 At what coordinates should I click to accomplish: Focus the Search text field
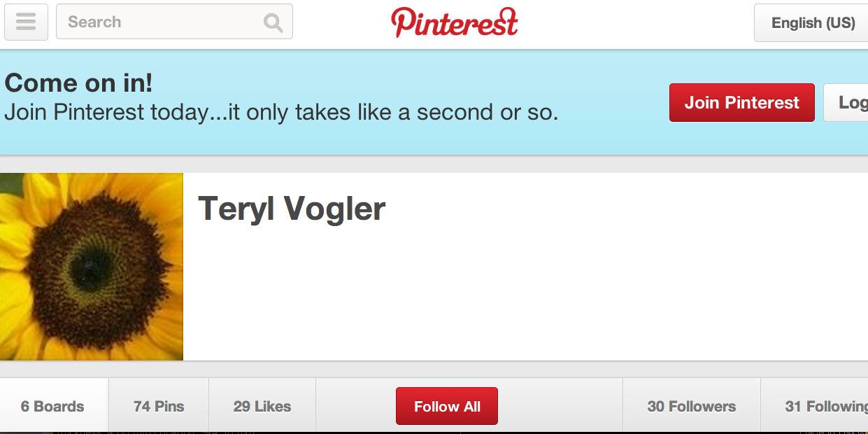tap(174, 22)
